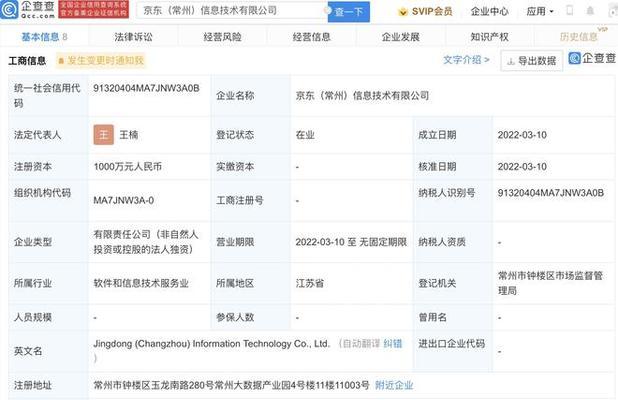The image size is (618, 400).
Task: Open 企业中心 in the header
Action: click(x=490, y=11)
